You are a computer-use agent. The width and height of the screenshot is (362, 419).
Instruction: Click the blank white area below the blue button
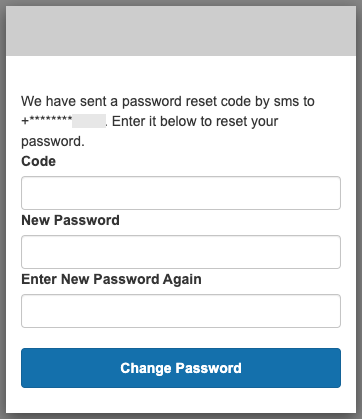click(x=181, y=400)
